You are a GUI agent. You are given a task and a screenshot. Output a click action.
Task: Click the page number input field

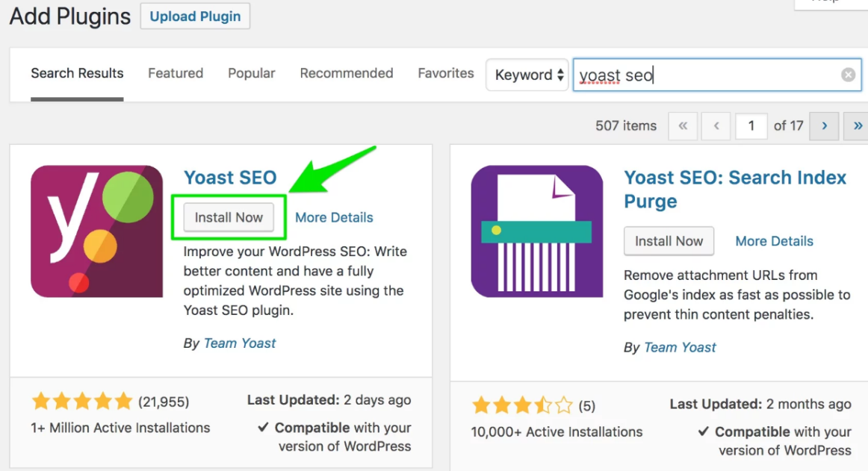tap(751, 125)
